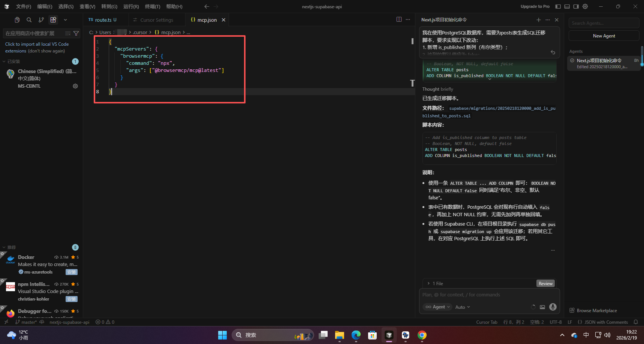Open Chinese language pack manage gear
644x344 pixels.
75,86
